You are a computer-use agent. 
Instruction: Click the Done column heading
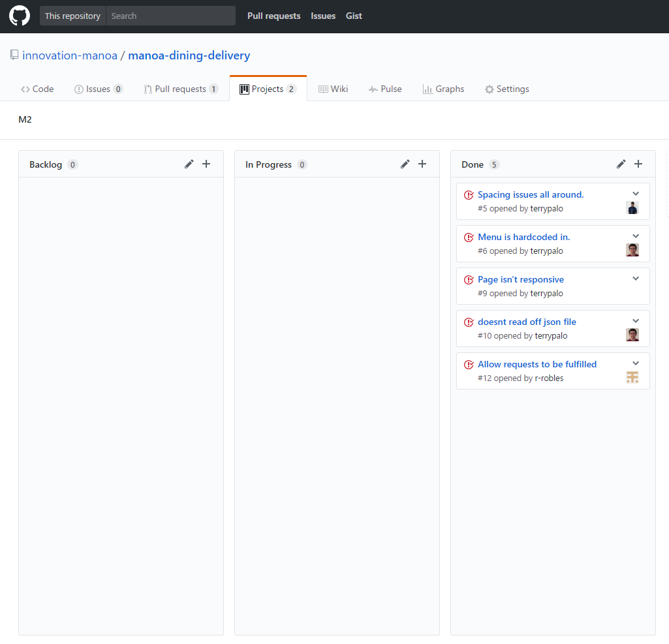473,164
